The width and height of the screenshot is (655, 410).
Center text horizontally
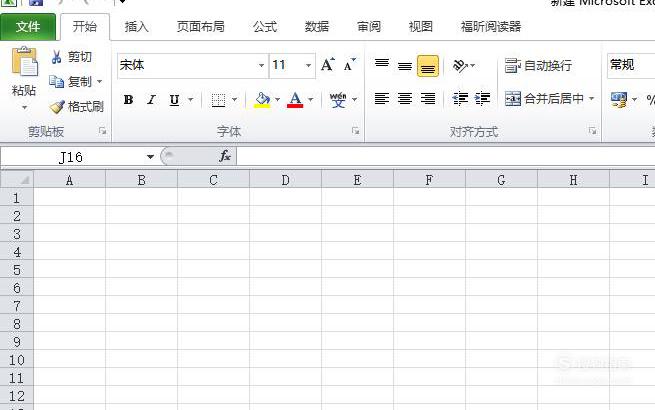point(405,99)
